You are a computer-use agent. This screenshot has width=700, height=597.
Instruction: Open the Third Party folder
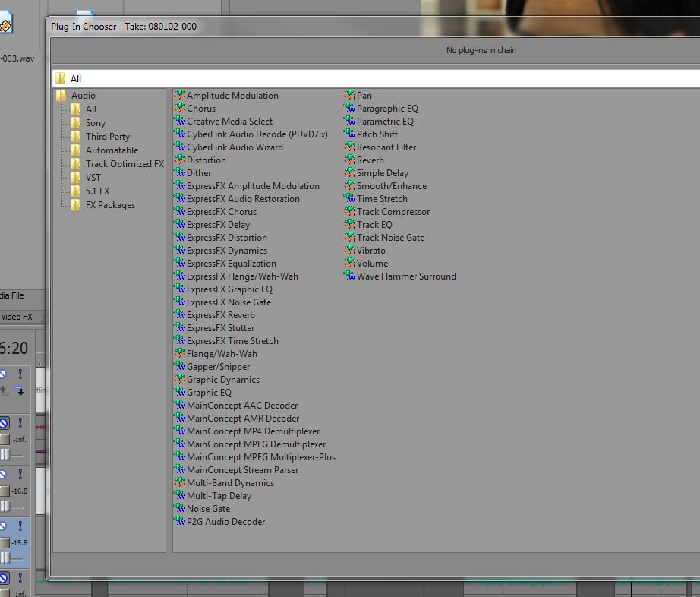[107, 137]
